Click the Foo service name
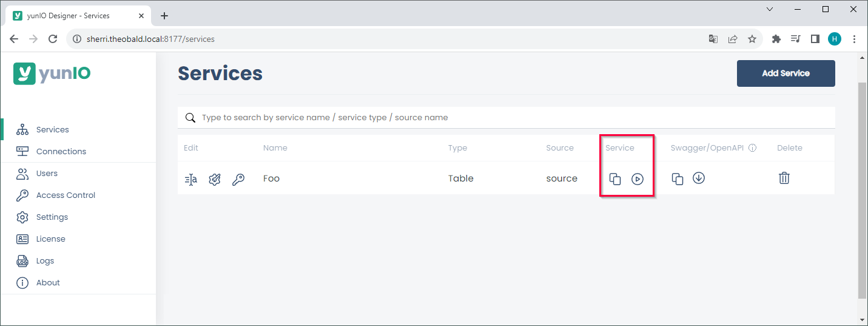The height and width of the screenshot is (326, 868). tap(271, 178)
